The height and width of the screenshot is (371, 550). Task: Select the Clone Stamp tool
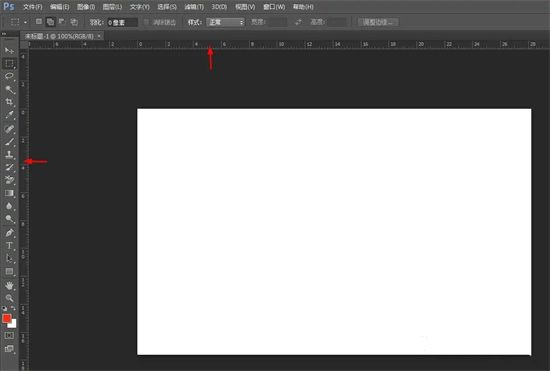point(9,154)
